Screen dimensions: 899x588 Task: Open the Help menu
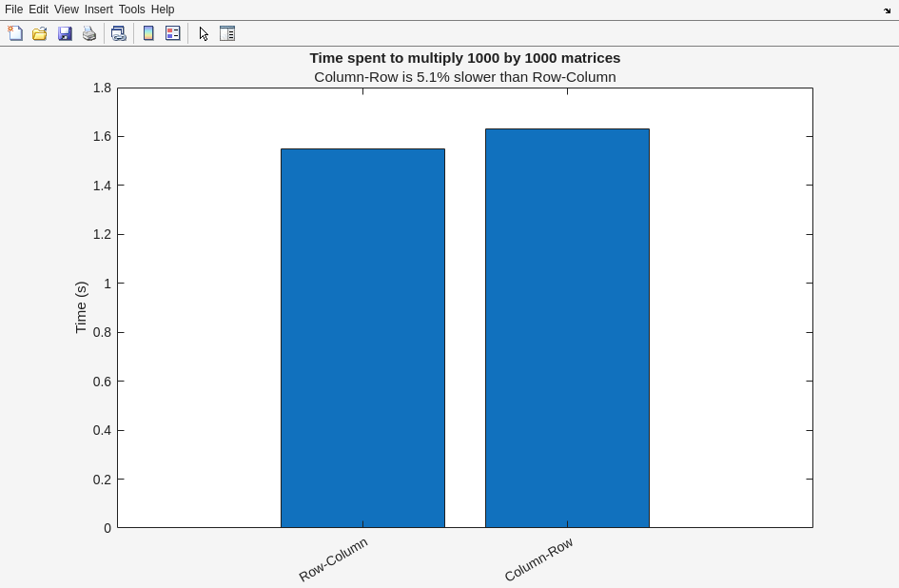pyautogui.click(x=163, y=10)
